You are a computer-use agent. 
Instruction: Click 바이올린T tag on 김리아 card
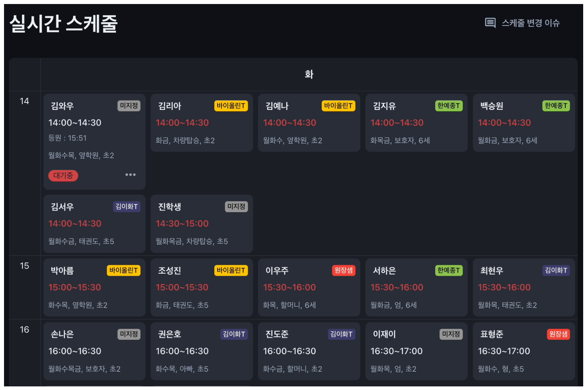point(231,106)
